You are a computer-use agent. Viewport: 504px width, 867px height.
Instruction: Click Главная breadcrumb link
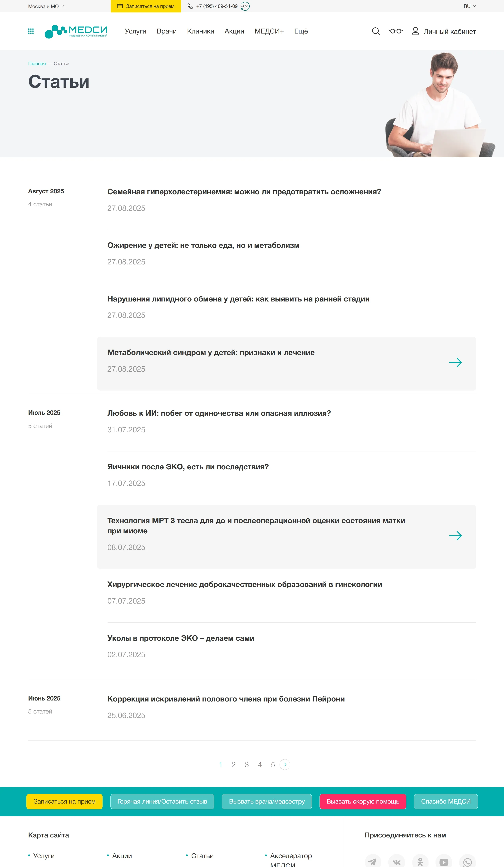[37, 64]
